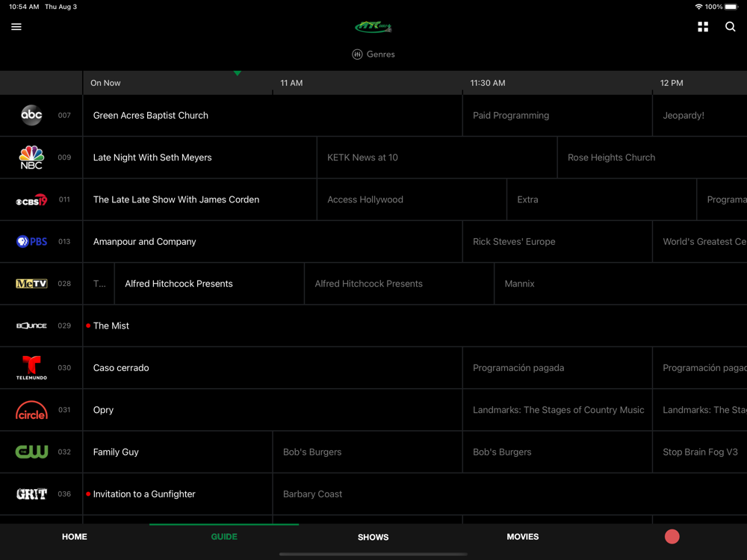The width and height of the screenshot is (747, 560).
Task: Open the on-now Alfred Hitchcock Presents
Action: pyautogui.click(x=209, y=283)
